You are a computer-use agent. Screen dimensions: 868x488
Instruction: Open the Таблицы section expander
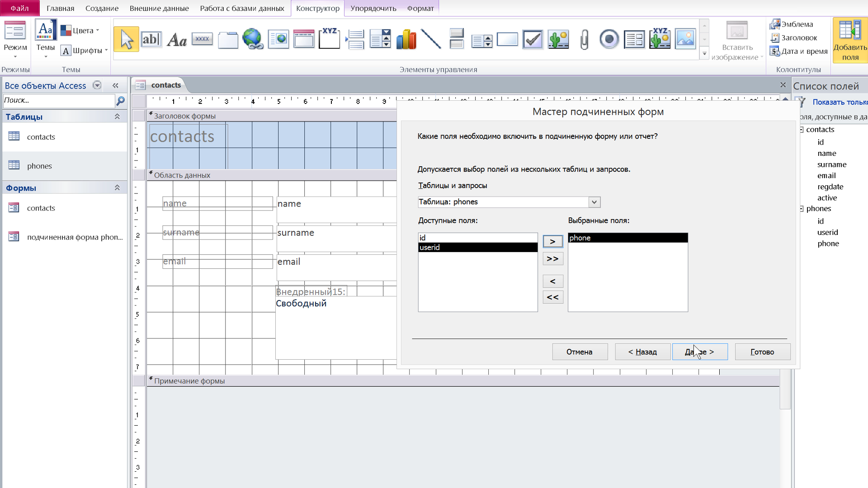[117, 117]
